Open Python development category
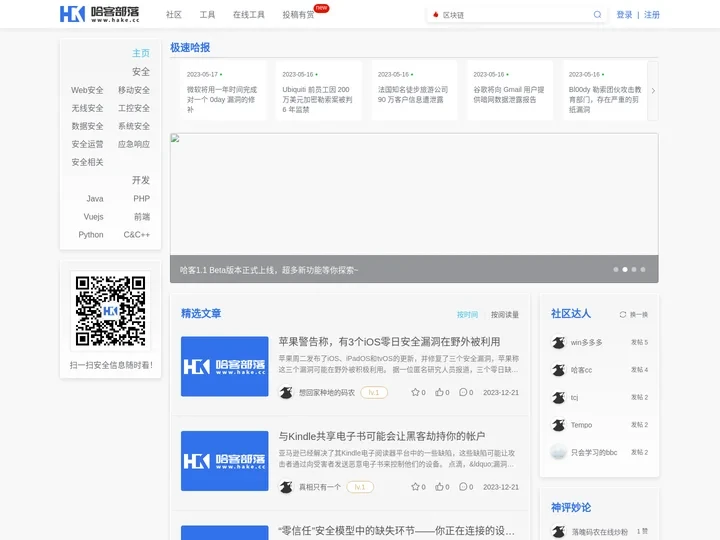 coord(91,235)
